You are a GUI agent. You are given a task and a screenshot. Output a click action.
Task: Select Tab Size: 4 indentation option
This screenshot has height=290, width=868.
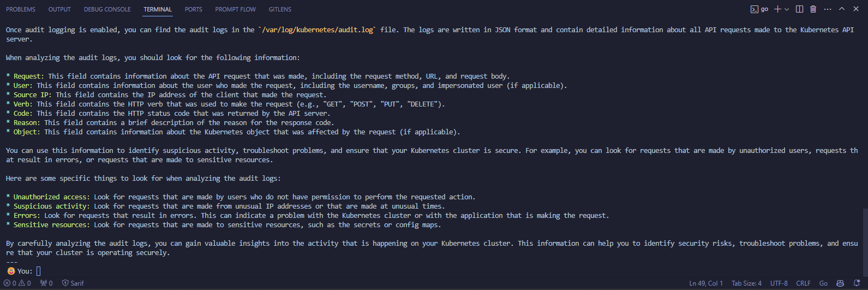click(746, 283)
